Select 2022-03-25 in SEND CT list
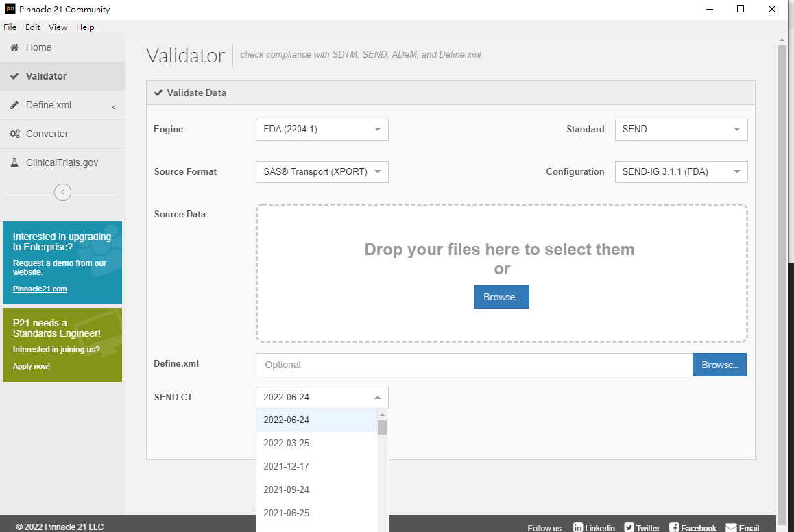The height and width of the screenshot is (532, 794). pyautogui.click(x=317, y=444)
